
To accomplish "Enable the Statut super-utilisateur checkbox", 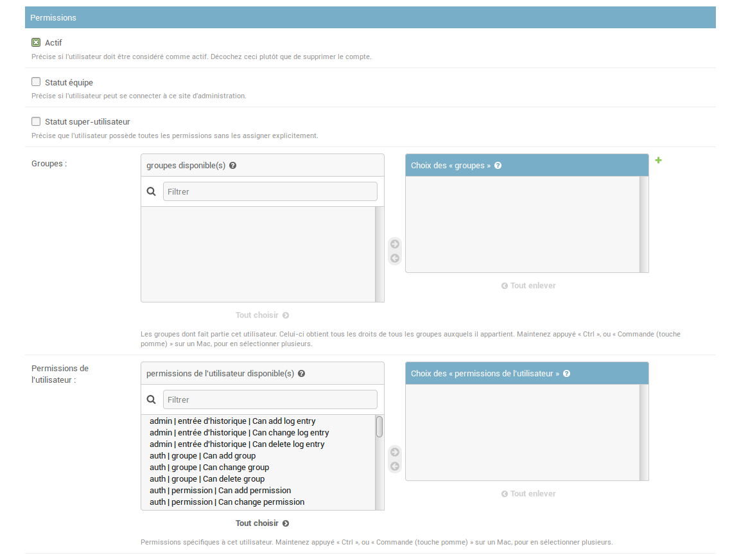I will pyautogui.click(x=36, y=121).
